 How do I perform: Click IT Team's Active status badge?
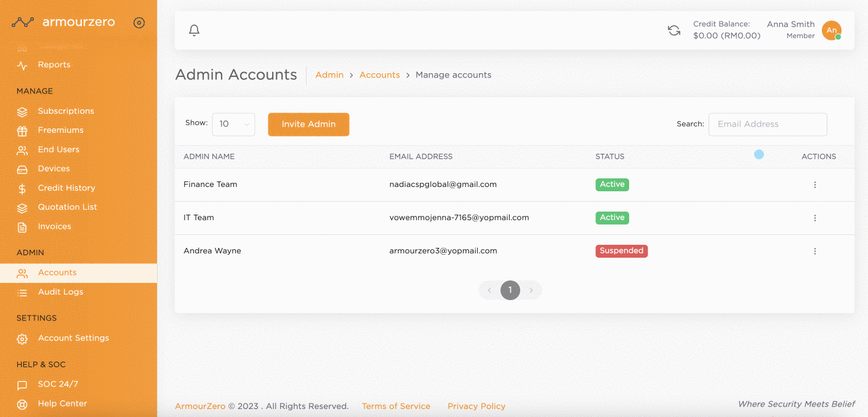point(612,218)
